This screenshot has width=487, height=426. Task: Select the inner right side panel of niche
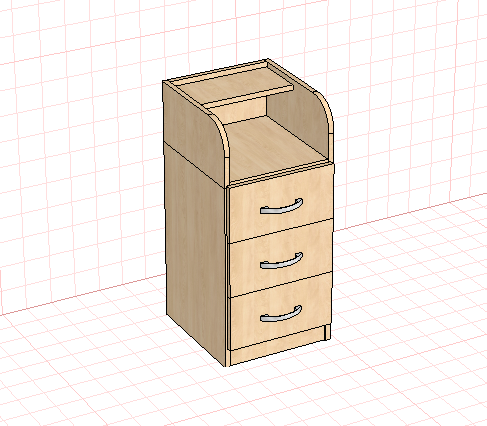pyautogui.click(x=298, y=117)
